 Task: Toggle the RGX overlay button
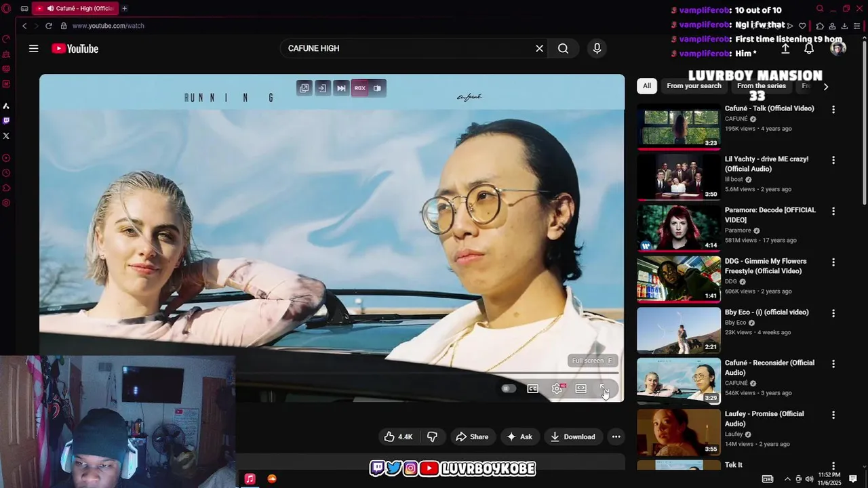(x=359, y=88)
